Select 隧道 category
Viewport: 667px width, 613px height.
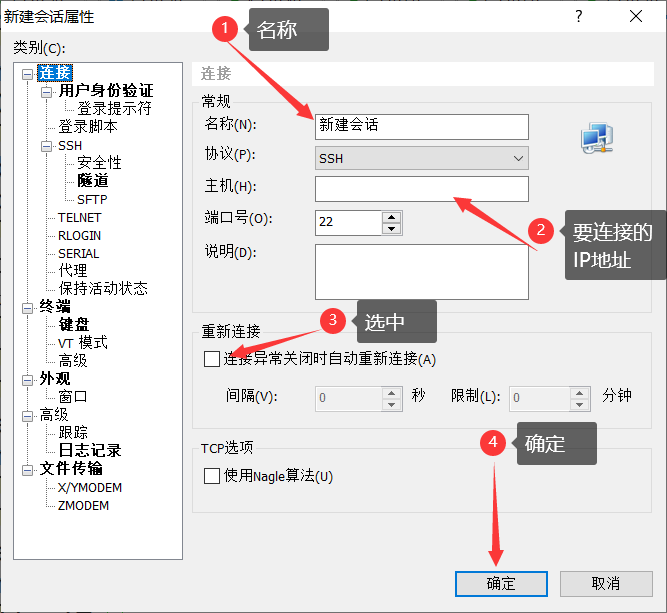92,180
